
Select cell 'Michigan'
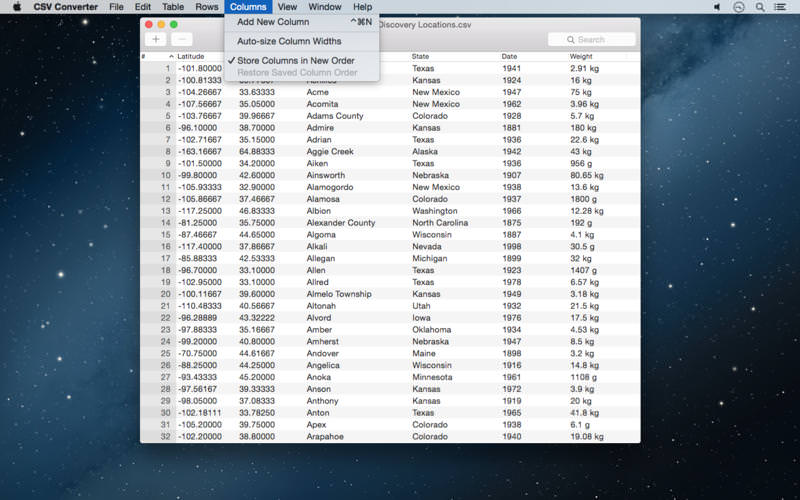point(430,259)
